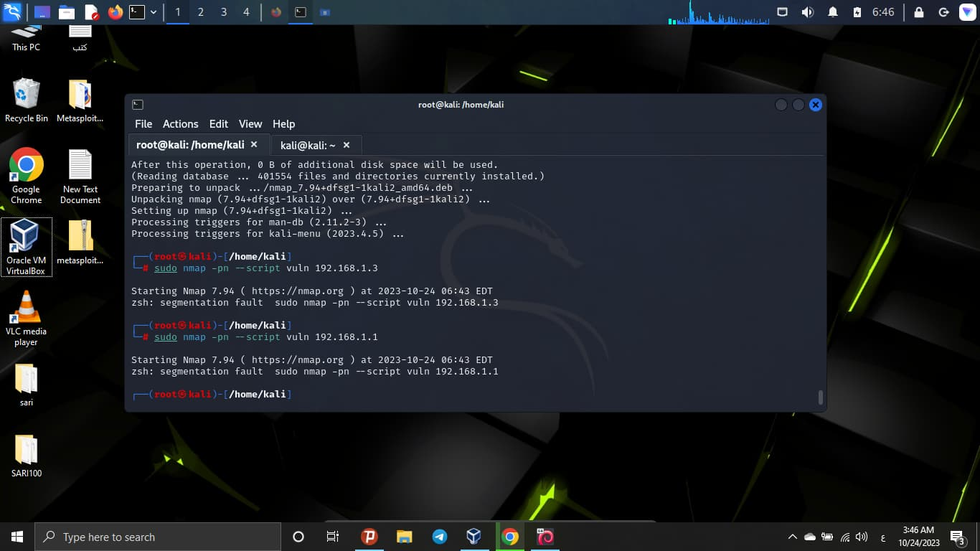
Task: Select the Recycle Bin desktop icon
Action: (27, 100)
